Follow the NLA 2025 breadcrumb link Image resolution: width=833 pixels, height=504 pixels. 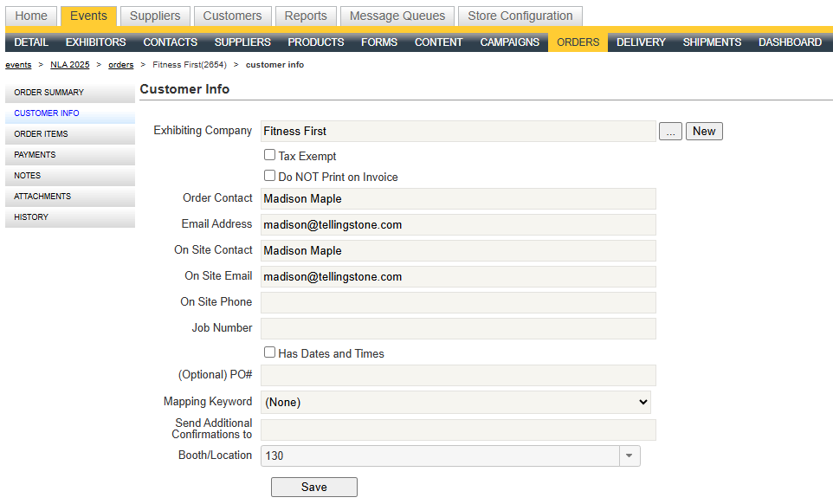(x=69, y=65)
